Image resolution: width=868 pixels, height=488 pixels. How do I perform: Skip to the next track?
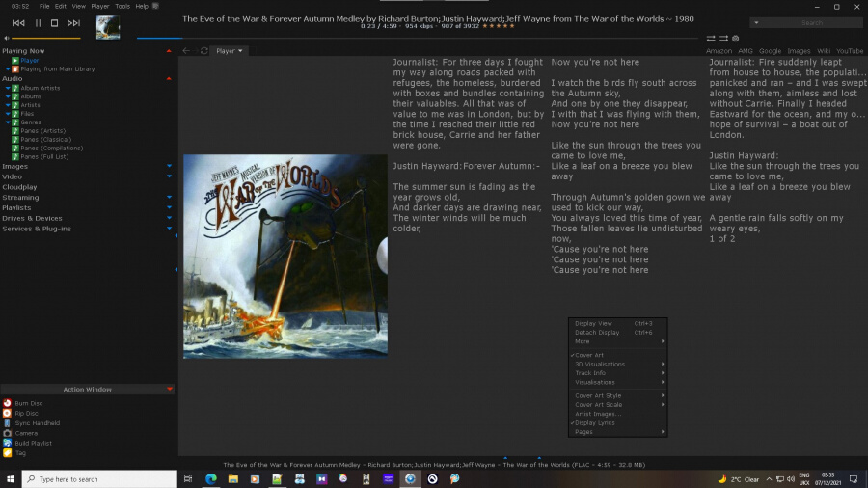pos(73,23)
